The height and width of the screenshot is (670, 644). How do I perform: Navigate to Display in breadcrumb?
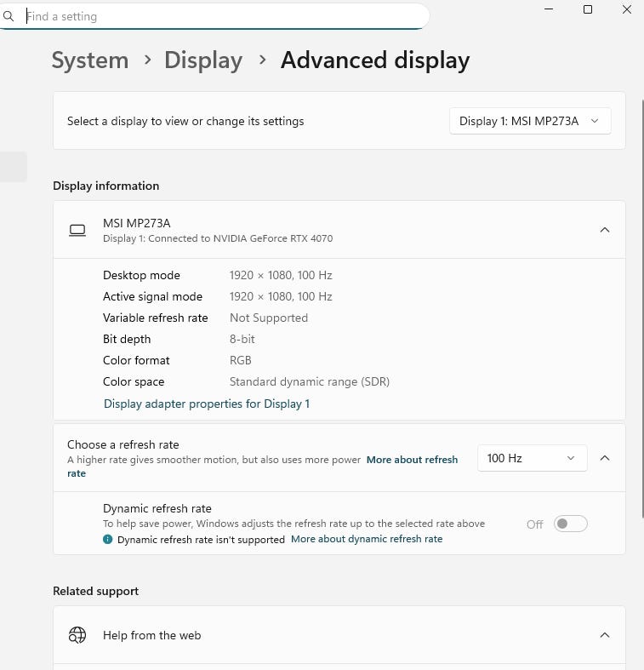(x=203, y=60)
